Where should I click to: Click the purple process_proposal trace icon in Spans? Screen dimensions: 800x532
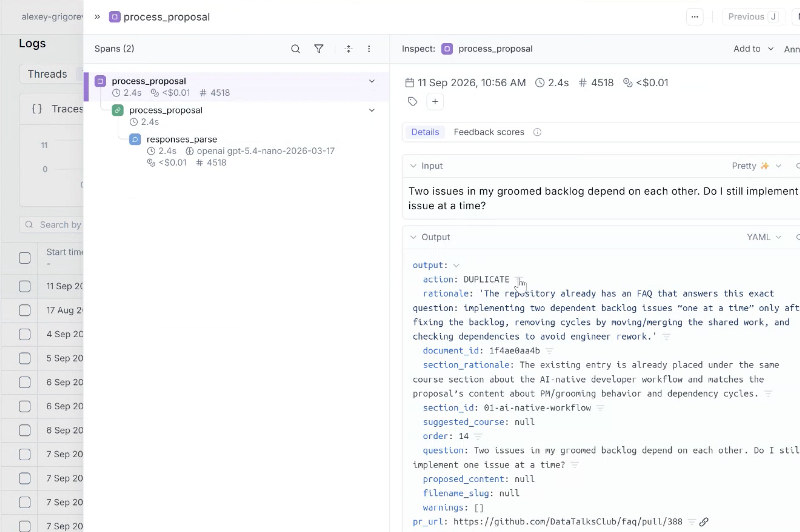click(100, 81)
